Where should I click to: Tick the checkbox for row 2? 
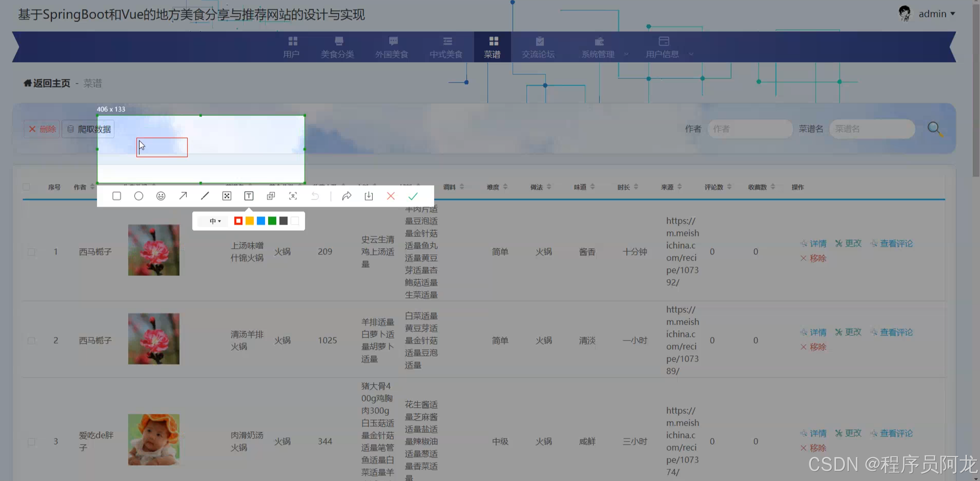tap(32, 341)
